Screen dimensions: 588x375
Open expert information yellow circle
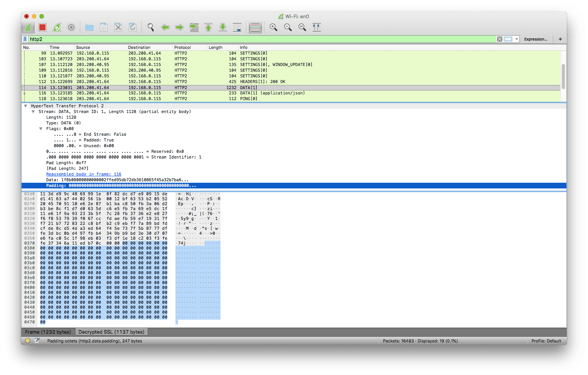coord(28,340)
